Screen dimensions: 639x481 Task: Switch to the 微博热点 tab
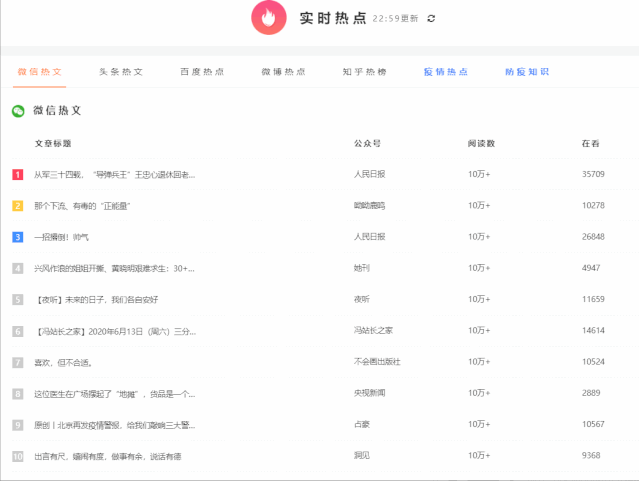click(283, 72)
